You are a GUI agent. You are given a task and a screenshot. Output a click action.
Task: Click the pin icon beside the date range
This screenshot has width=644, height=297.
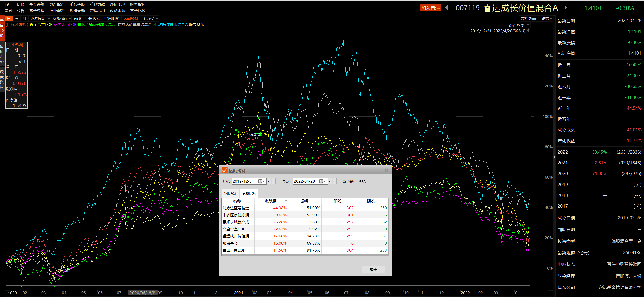(x=528, y=31)
